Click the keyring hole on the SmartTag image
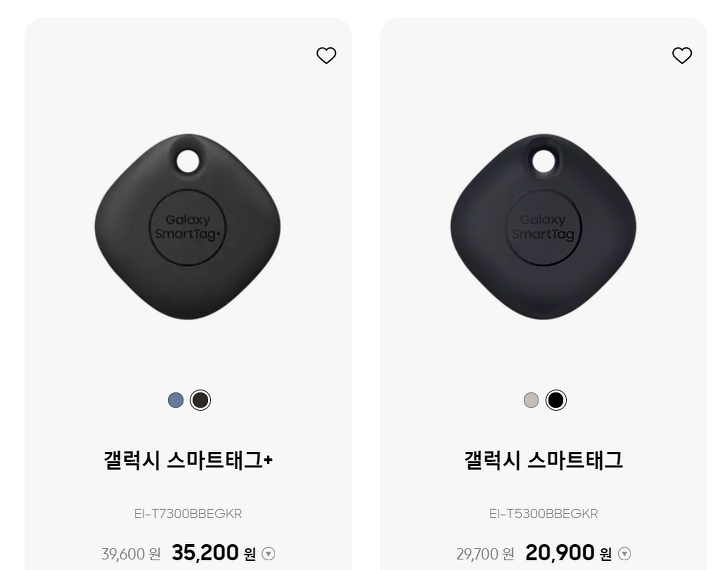 coord(544,162)
